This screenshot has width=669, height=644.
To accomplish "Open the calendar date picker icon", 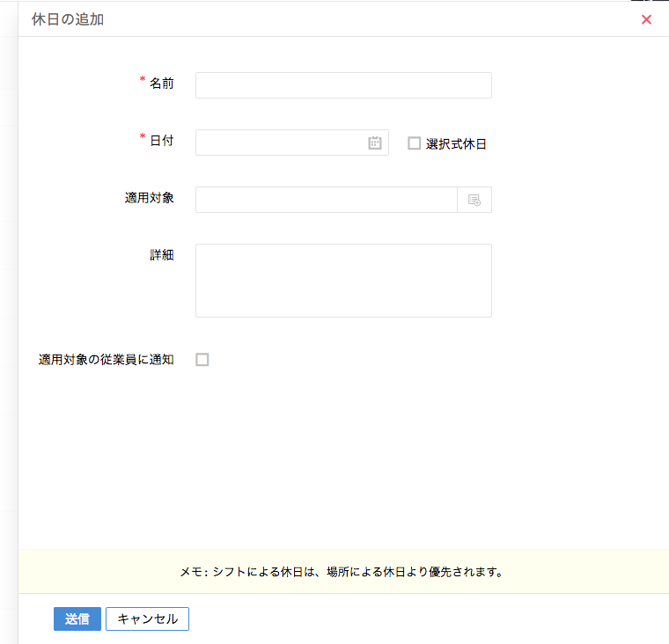I will 375,143.
